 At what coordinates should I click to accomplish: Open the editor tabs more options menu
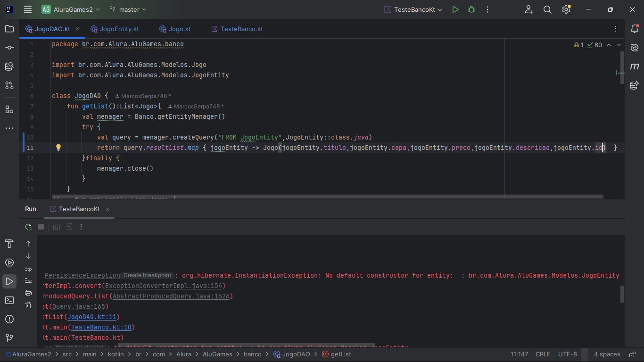[616, 29]
